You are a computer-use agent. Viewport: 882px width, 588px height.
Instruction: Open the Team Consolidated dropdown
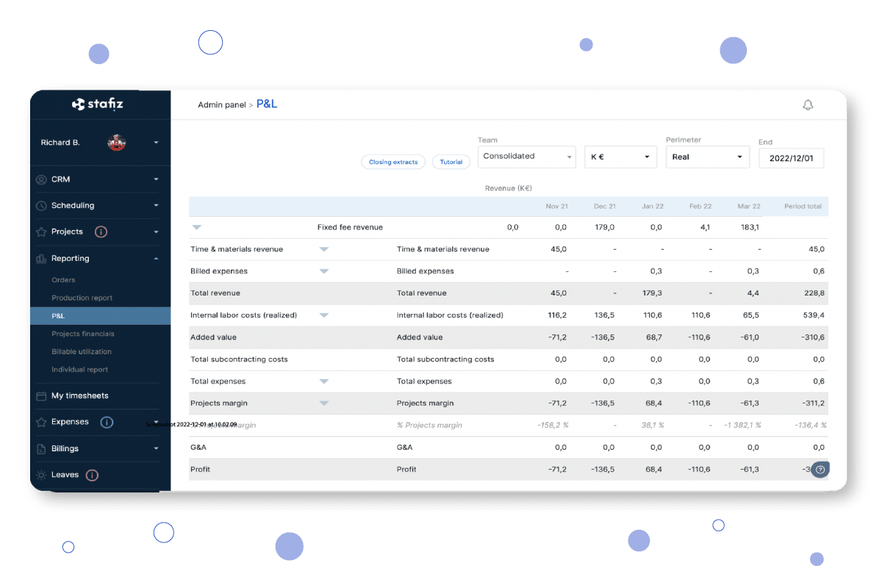[x=526, y=156]
